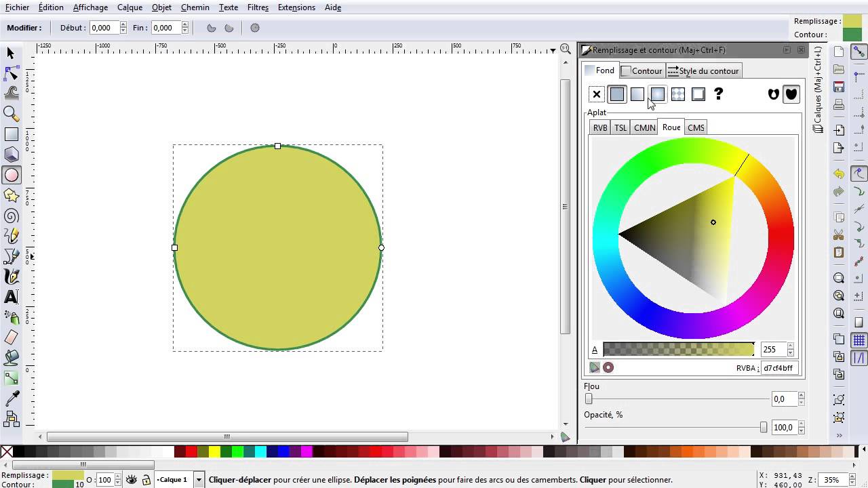Select the Connector diagram tool
Image resolution: width=868 pixels, height=488 pixels.
(x=11, y=419)
